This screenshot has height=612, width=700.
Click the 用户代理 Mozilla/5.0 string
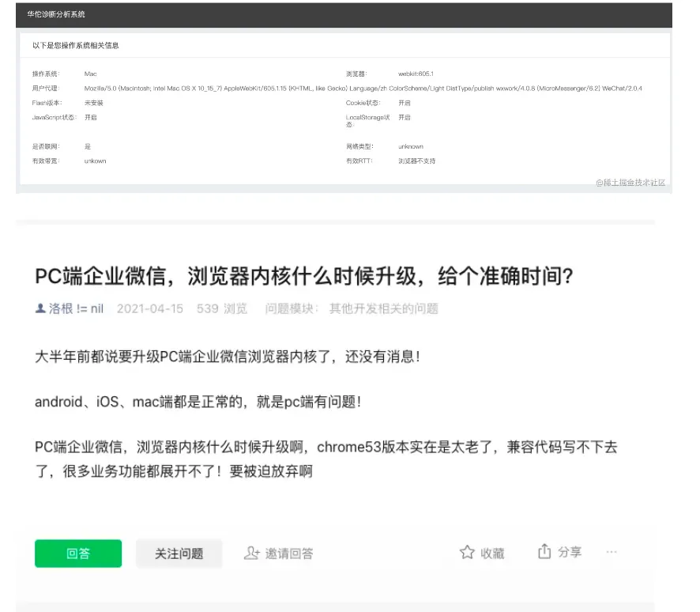pos(363,89)
